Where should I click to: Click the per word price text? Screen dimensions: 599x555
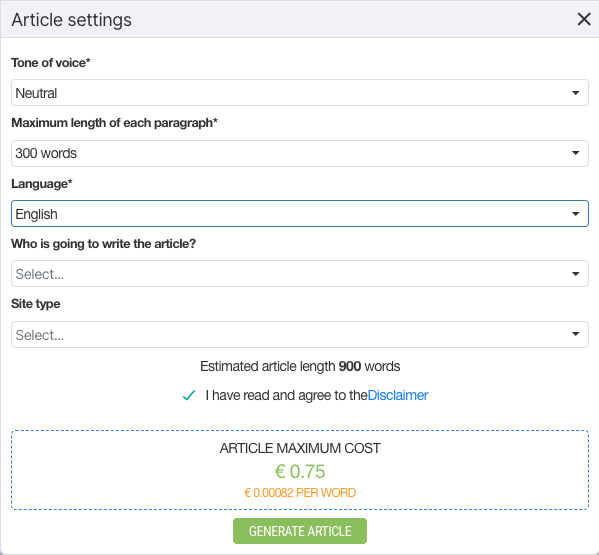(x=300, y=493)
